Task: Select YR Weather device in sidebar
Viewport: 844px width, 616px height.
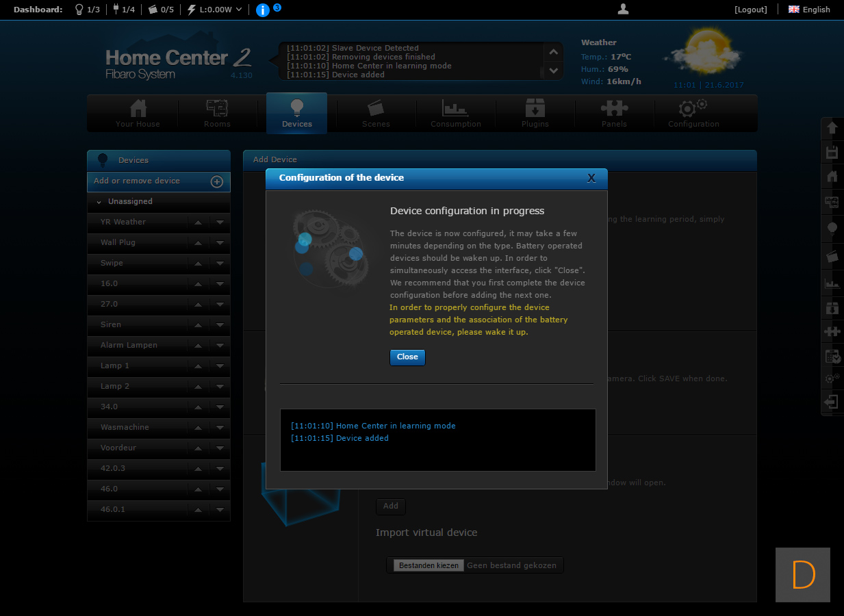Action: click(x=123, y=222)
